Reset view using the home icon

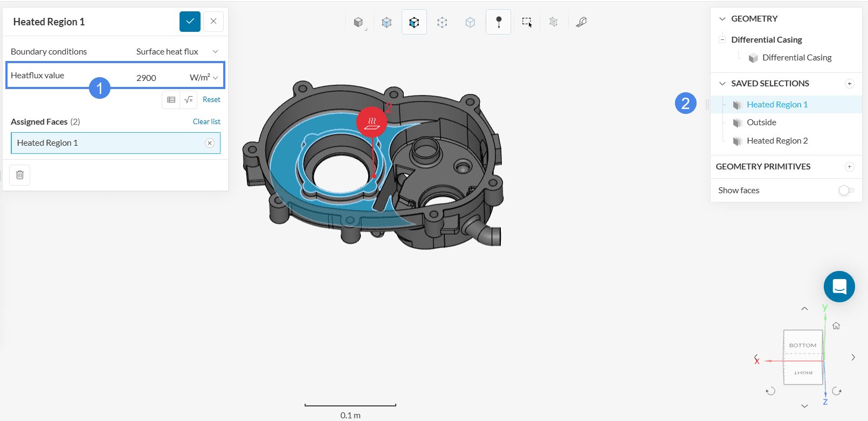[x=836, y=325]
